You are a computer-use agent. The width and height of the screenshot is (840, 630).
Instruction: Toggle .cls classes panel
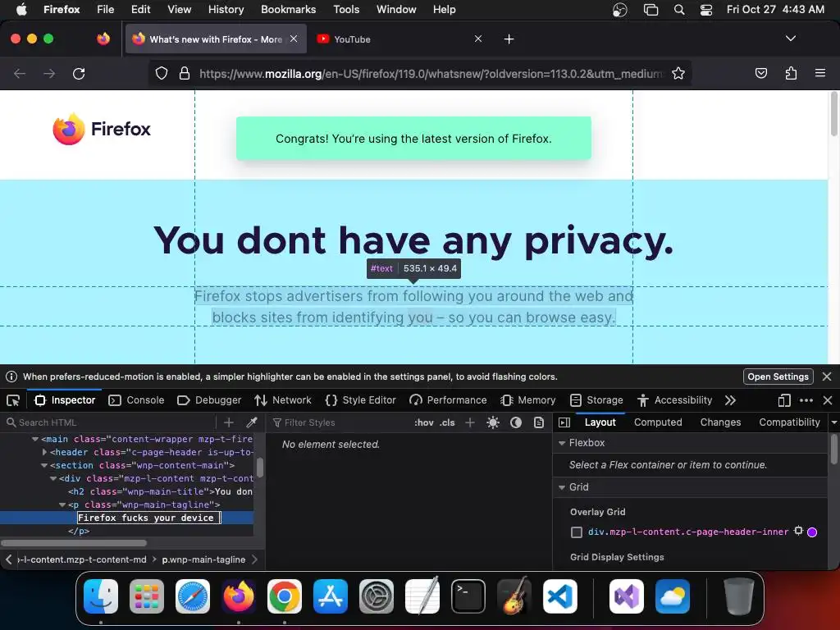pyautogui.click(x=447, y=422)
